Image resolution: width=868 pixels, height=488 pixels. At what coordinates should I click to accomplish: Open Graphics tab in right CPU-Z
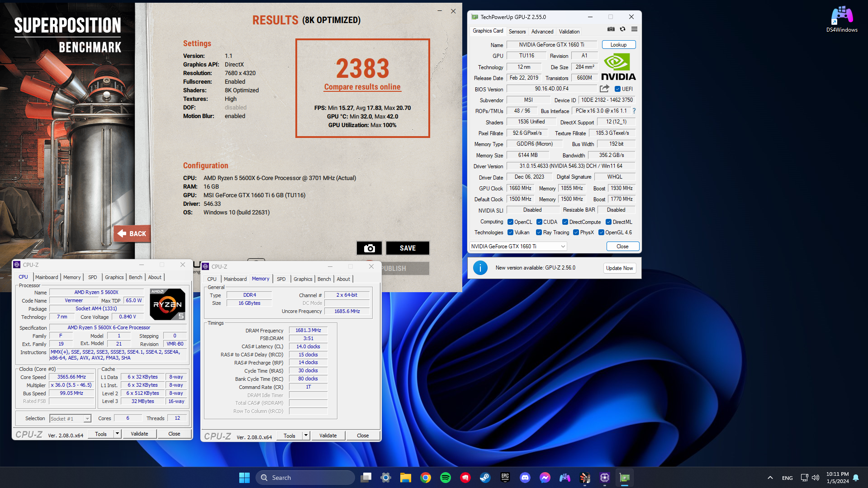(x=303, y=279)
